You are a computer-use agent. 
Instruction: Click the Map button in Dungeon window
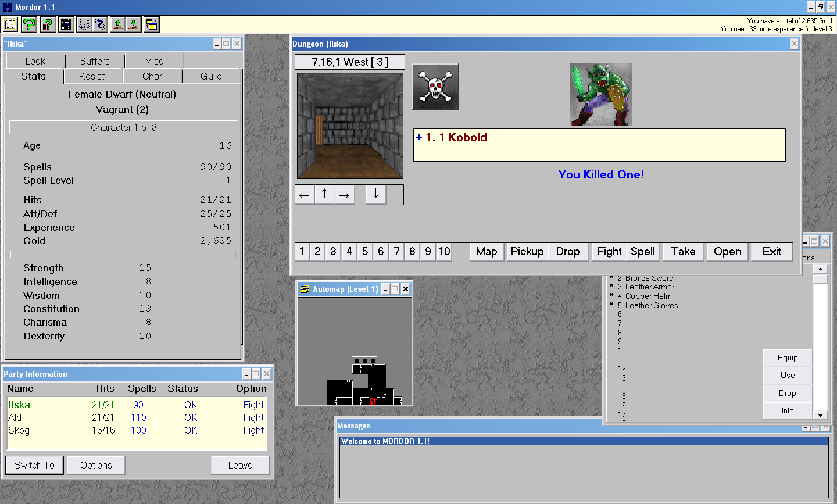[x=487, y=252]
